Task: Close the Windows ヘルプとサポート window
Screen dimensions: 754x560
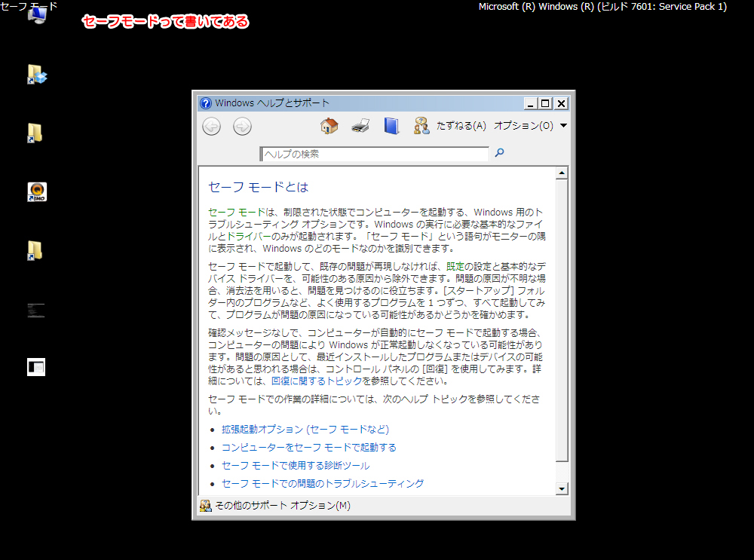Action: pyautogui.click(x=561, y=103)
